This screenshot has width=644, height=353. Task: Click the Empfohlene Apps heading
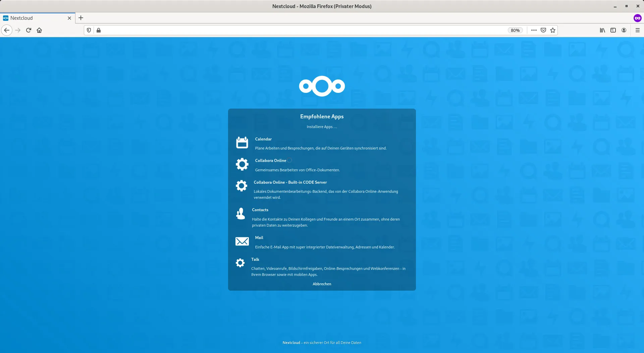322,116
